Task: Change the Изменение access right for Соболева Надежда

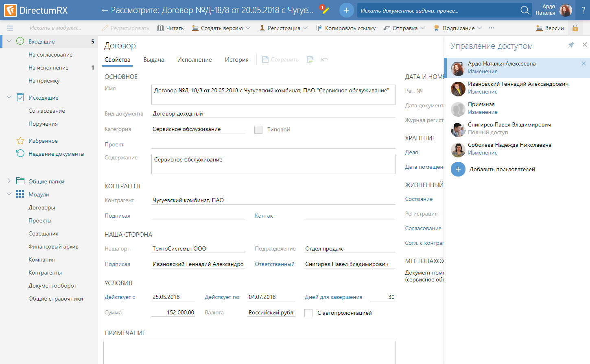Action: click(483, 153)
